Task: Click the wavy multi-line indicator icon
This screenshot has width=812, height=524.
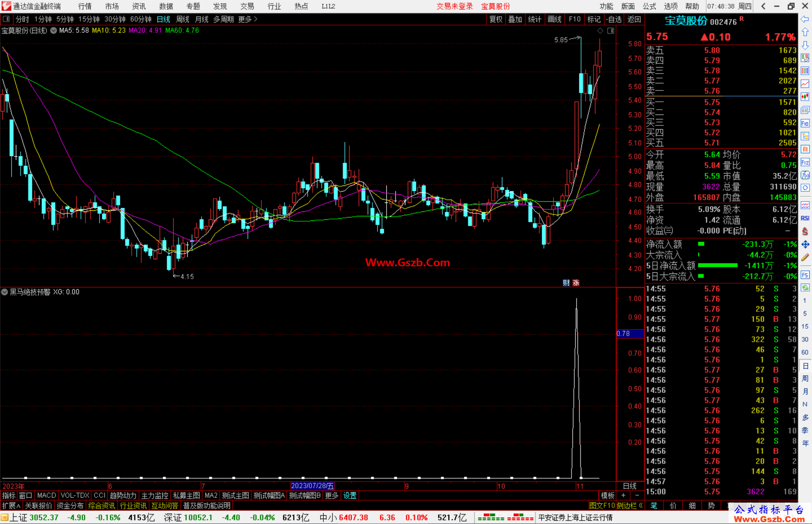Action: coord(805,205)
